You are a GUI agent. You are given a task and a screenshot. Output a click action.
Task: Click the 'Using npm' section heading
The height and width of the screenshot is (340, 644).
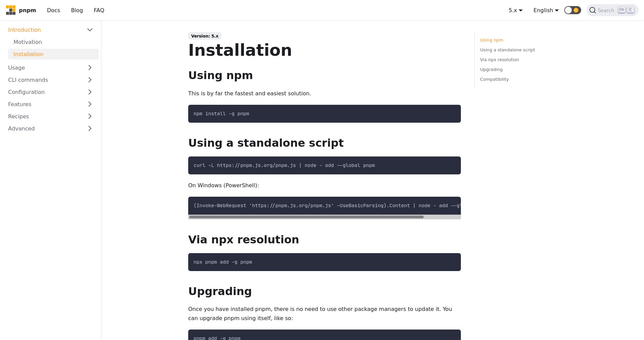(220, 75)
